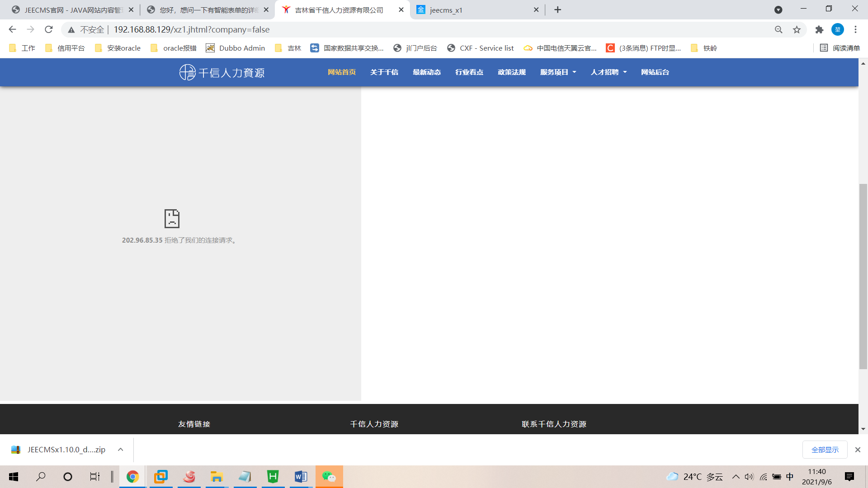Click the browser reload icon
Screen dimensions: 868x488
[49, 29]
